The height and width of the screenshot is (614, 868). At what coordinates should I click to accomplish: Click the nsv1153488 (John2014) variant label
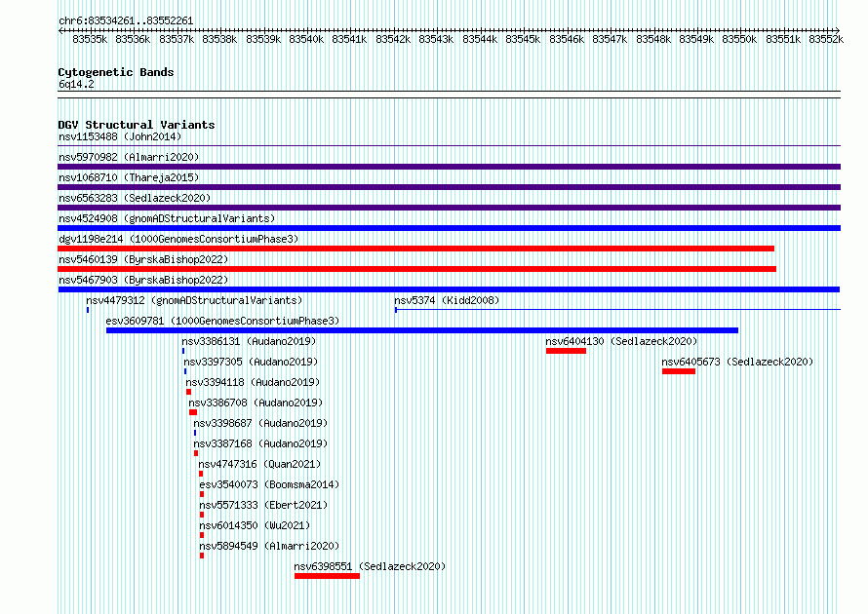120,136
